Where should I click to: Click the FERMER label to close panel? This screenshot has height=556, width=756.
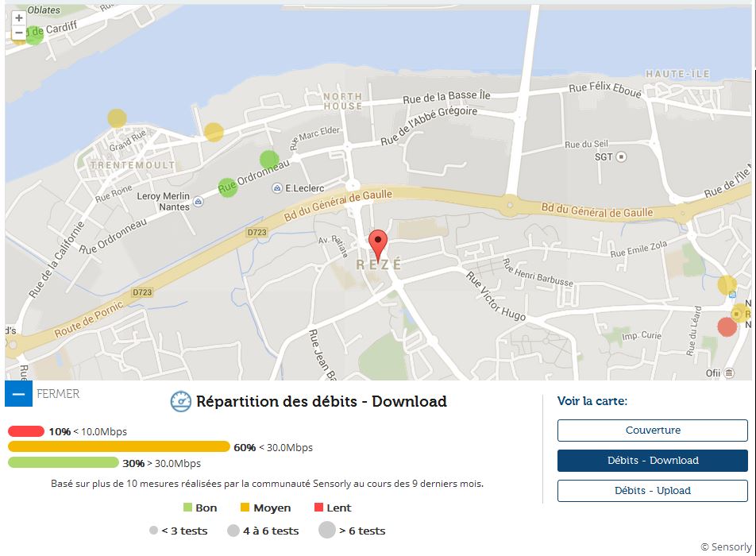click(x=58, y=393)
